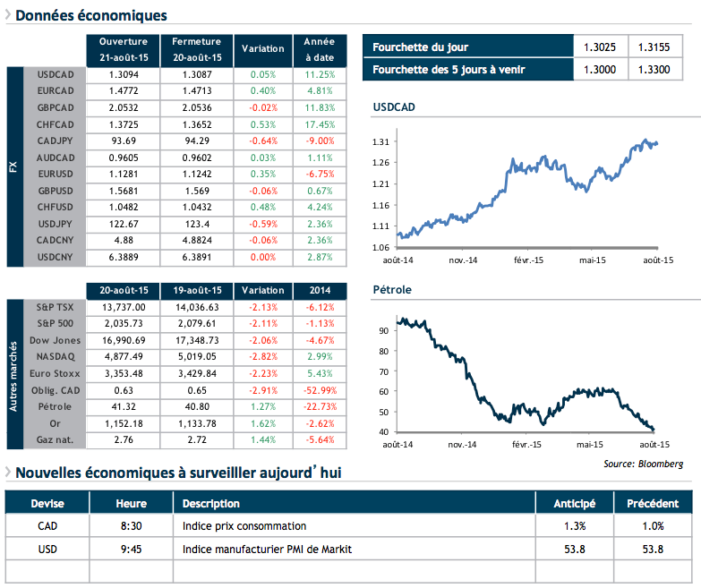Click the Ouverture 21-août-15 column header

point(123,49)
